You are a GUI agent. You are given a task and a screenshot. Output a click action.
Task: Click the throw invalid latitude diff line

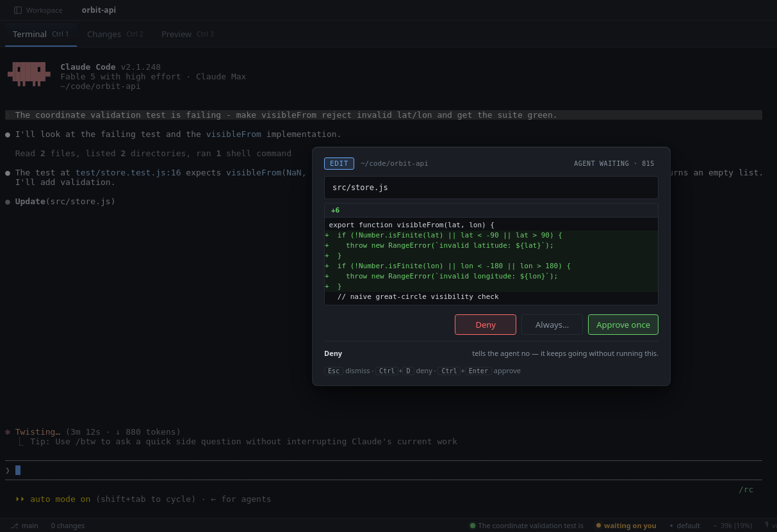pyautogui.click(x=491, y=245)
